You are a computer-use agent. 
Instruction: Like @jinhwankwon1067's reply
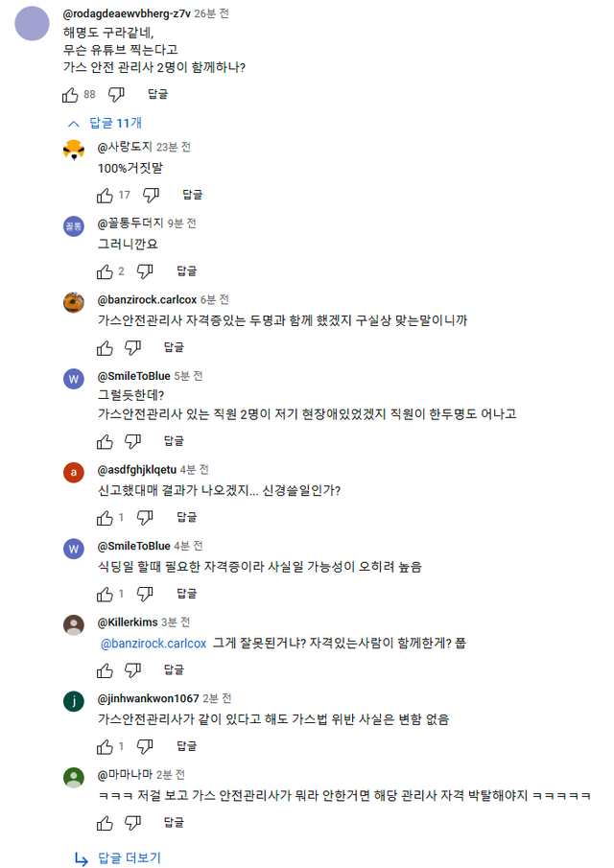coord(106,746)
